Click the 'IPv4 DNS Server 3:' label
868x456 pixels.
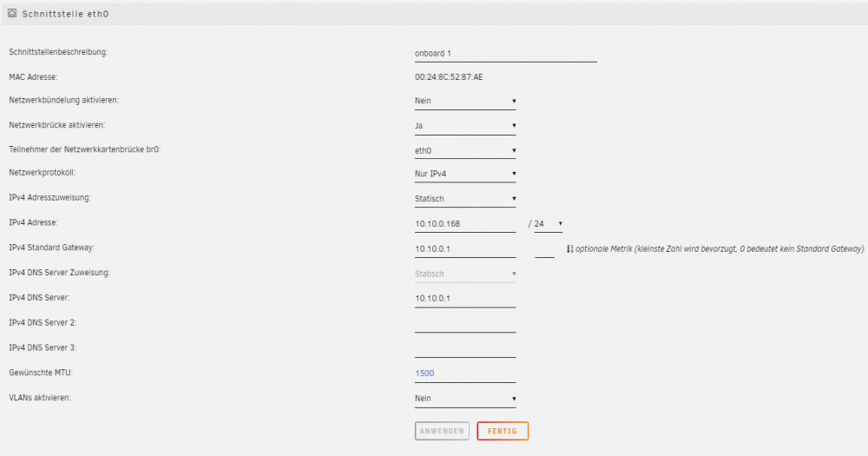43,348
